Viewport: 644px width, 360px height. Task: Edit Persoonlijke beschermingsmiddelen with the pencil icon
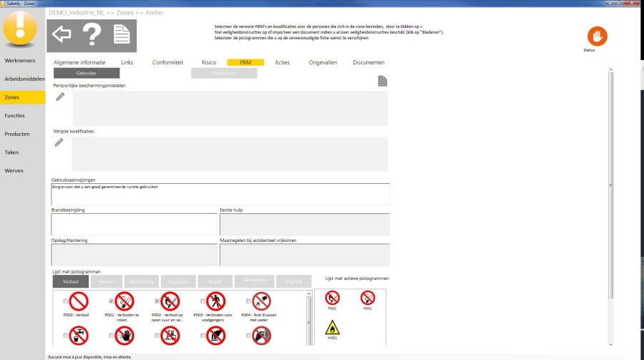pos(60,97)
